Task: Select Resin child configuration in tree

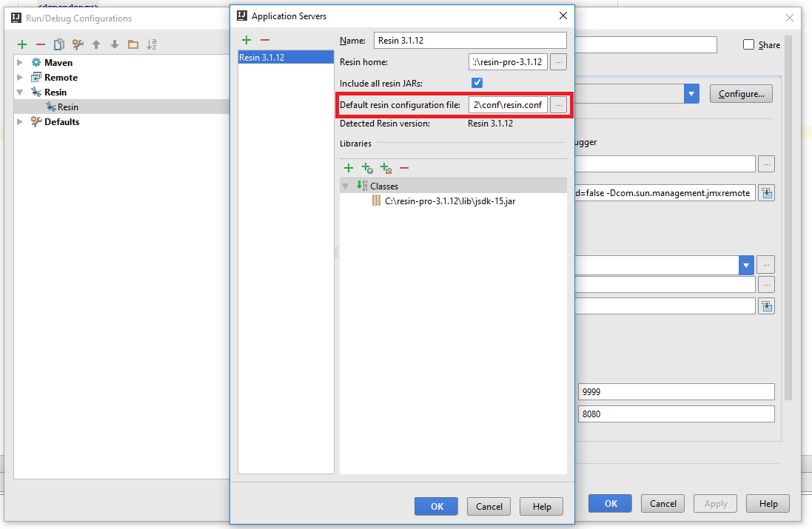Action: click(68, 107)
